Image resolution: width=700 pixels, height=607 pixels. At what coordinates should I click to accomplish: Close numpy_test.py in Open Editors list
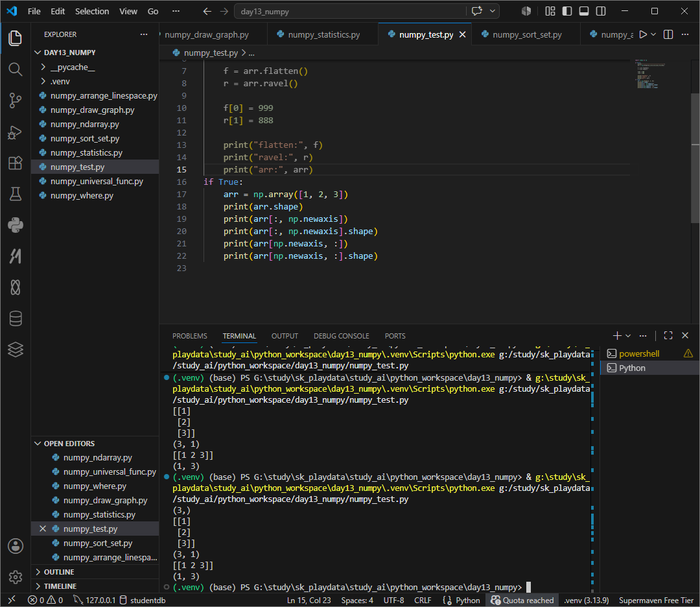pos(43,529)
